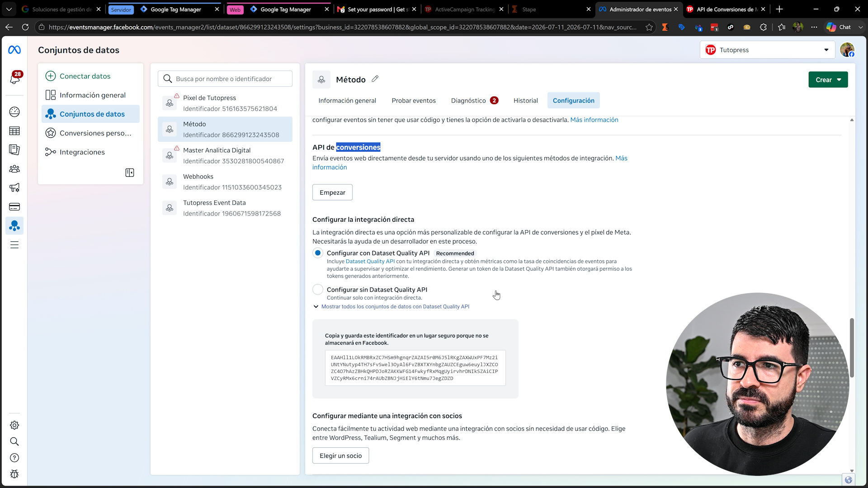Open the search magnifier in left rail

[14, 441]
